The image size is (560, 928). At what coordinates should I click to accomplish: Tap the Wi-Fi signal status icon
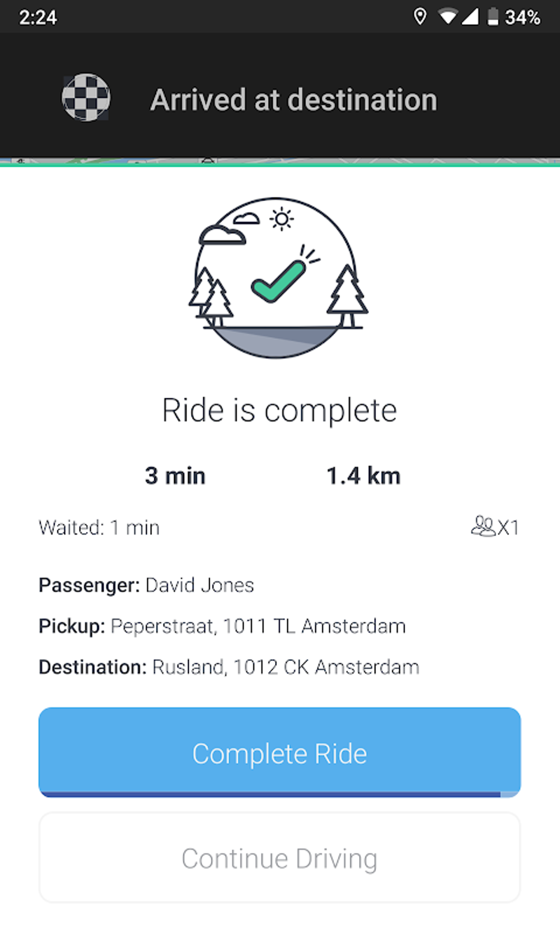click(448, 16)
